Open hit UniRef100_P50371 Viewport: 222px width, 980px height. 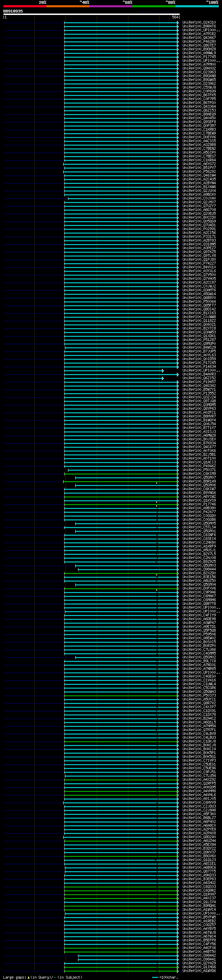pyautogui.click(x=199, y=470)
